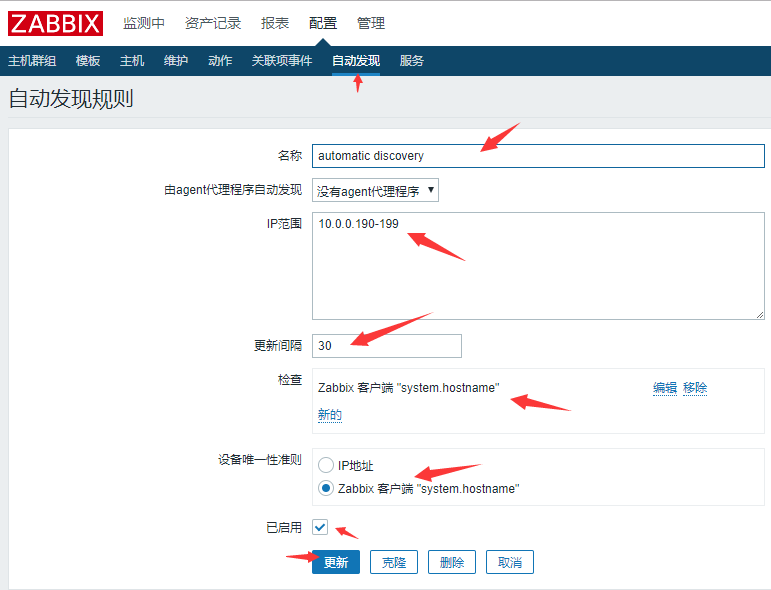The image size is (771, 590).
Task: Open the 资产记录 top menu
Action: point(213,23)
